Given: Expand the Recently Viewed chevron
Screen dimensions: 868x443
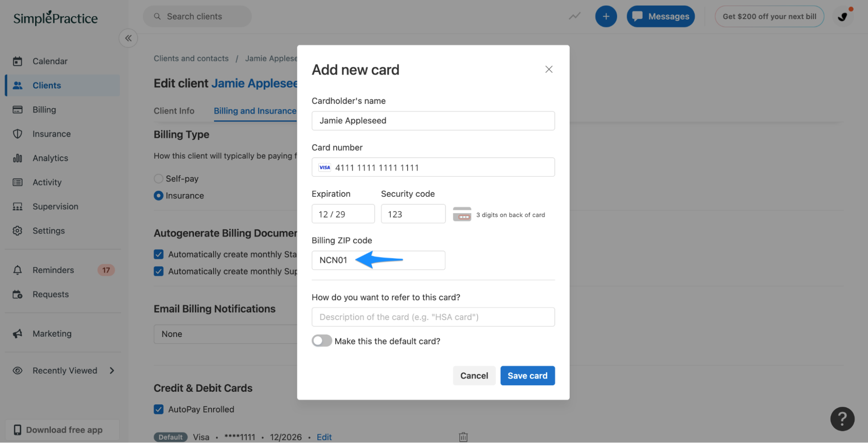Looking at the screenshot, I should 112,371.
